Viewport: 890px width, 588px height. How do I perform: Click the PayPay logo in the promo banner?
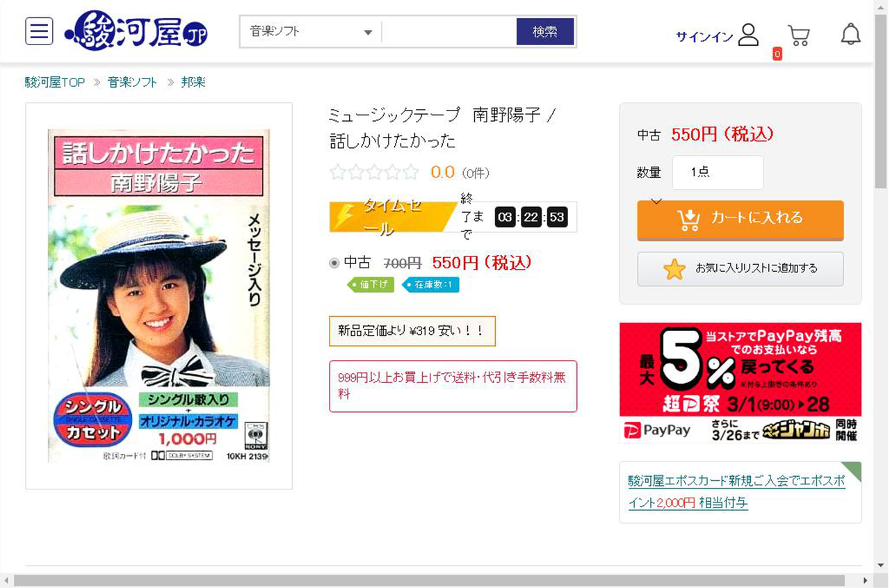[658, 430]
